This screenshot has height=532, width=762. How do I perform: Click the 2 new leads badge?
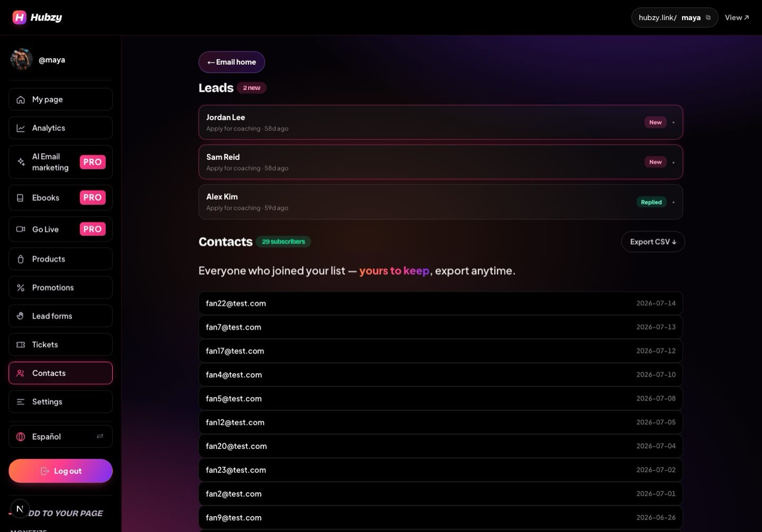pyautogui.click(x=251, y=88)
